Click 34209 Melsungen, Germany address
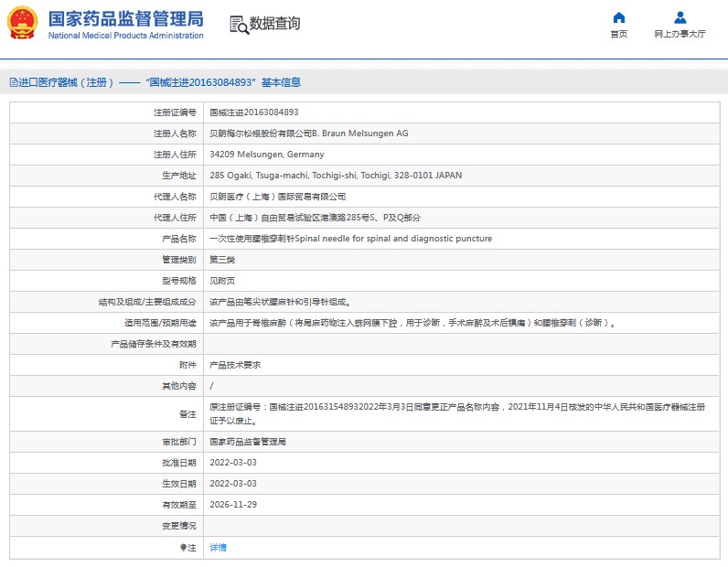728x567 pixels. click(266, 155)
